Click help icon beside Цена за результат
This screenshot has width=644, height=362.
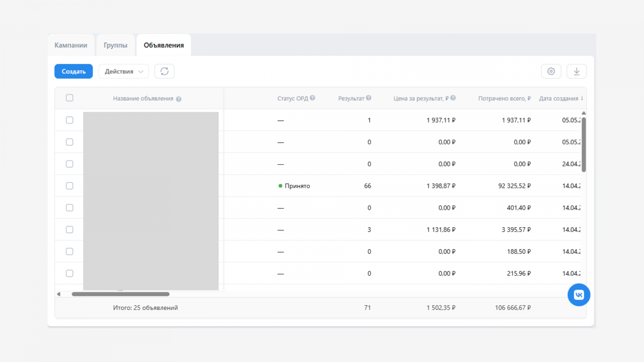click(x=453, y=98)
